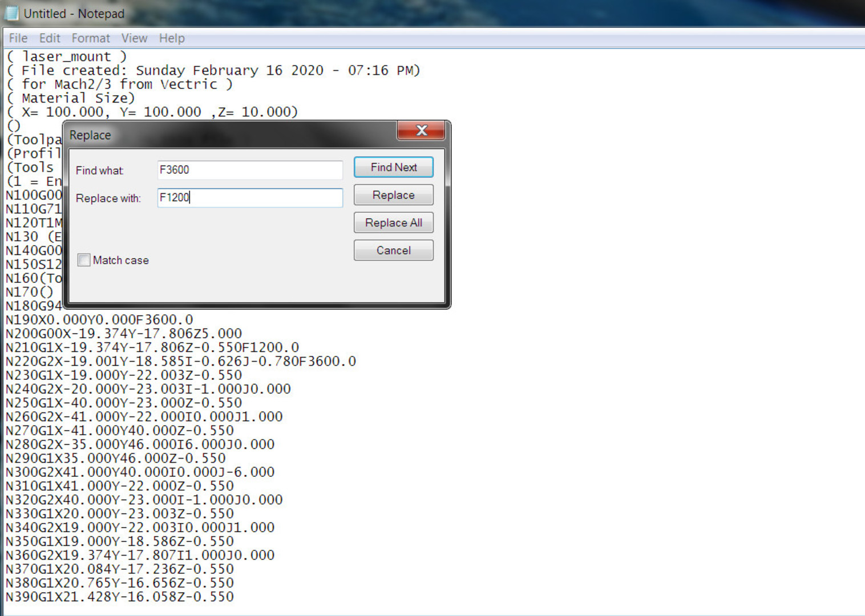Hit the Replace All button
This screenshot has width=865, height=616.
point(393,222)
